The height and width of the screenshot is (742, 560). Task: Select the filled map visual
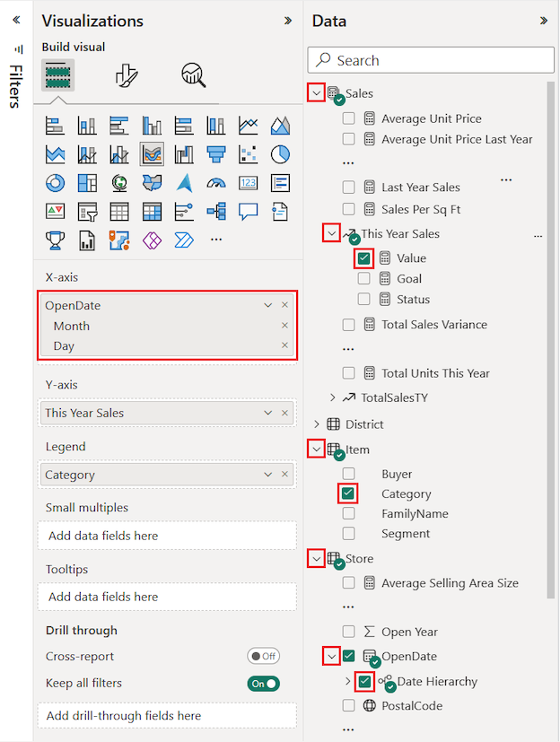152,183
